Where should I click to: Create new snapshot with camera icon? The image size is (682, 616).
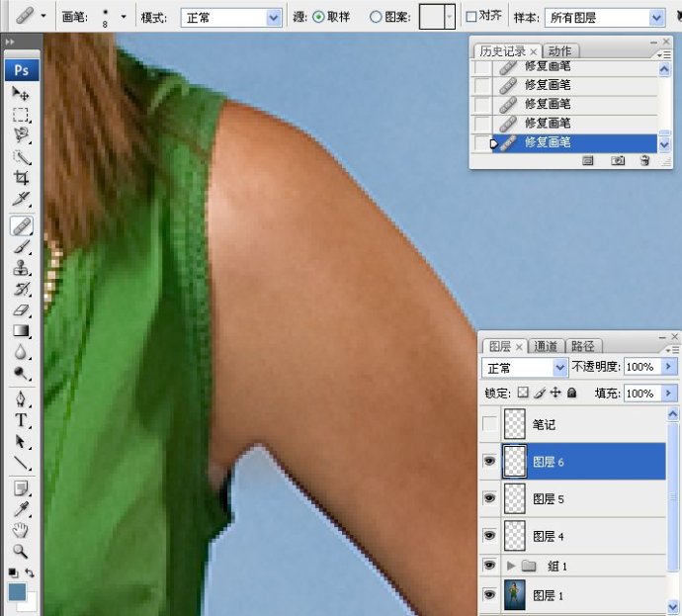coord(618,160)
